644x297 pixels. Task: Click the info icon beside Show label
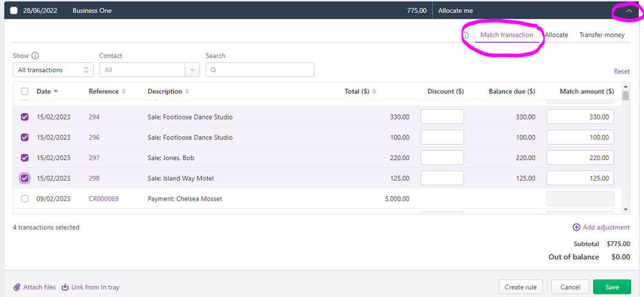click(35, 56)
